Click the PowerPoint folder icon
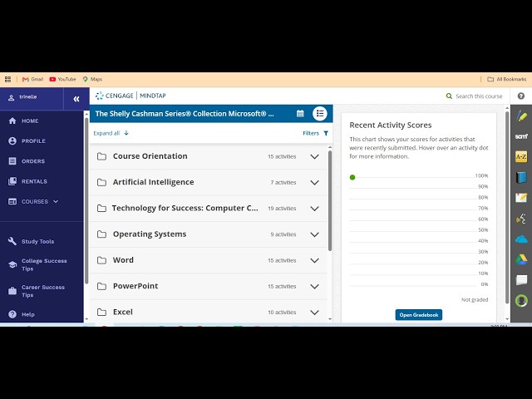532x399 pixels. (101, 286)
